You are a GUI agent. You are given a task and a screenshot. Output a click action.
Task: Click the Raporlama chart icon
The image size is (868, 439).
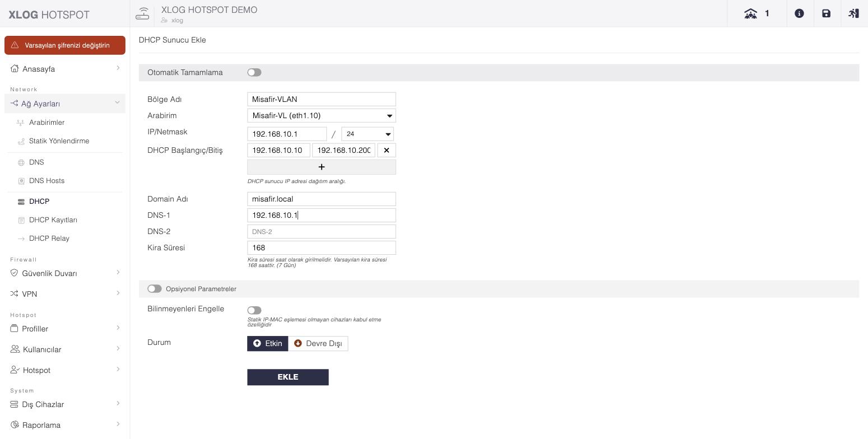(x=15, y=425)
